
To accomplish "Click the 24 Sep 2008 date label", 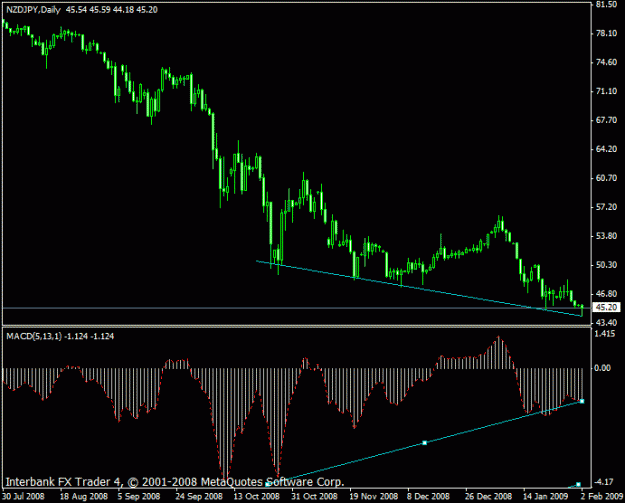I will [199, 496].
